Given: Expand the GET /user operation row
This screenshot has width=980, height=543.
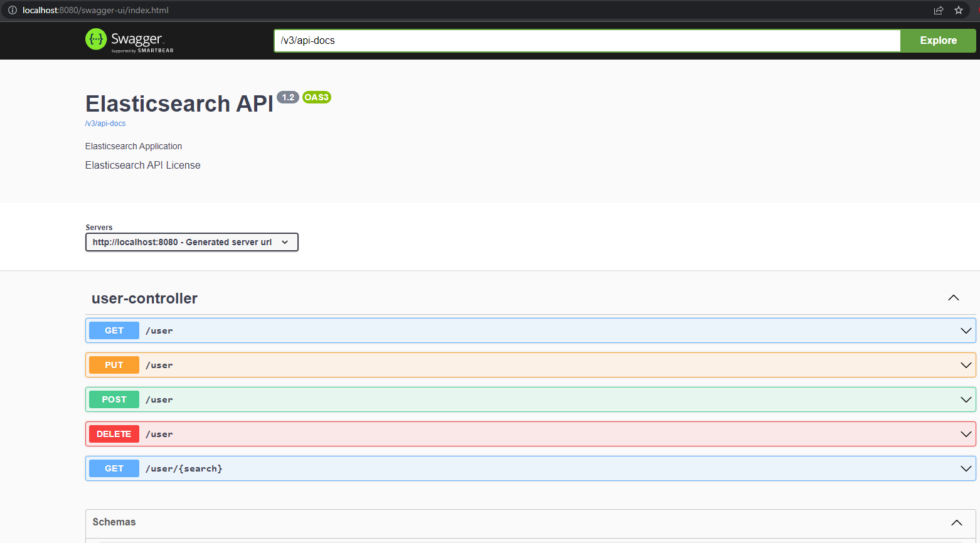Looking at the screenshot, I should coord(966,330).
